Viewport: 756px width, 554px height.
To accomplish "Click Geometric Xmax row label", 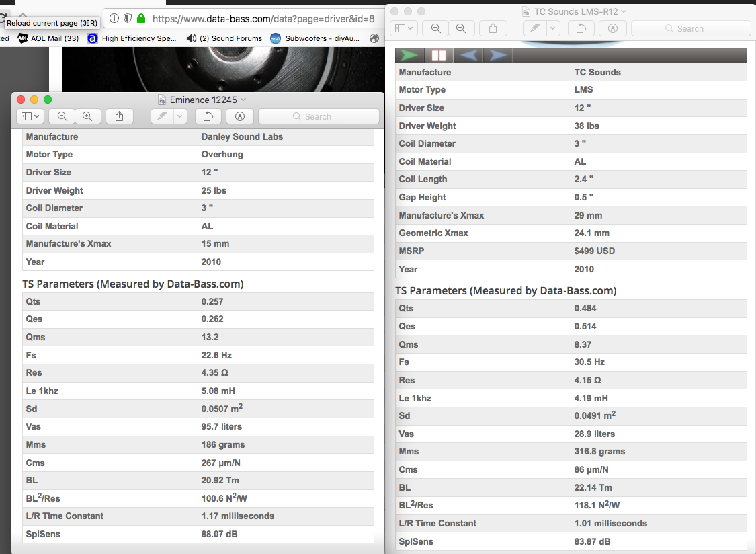I will click(433, 233).
